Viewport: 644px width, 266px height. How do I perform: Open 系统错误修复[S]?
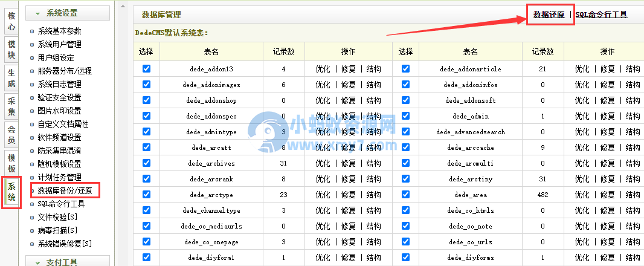tap(65, 244)
